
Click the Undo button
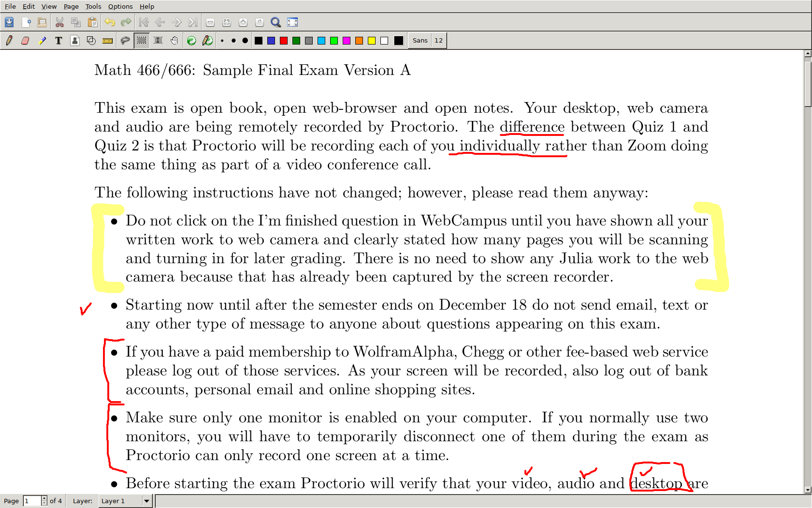(x=110, y=22)
